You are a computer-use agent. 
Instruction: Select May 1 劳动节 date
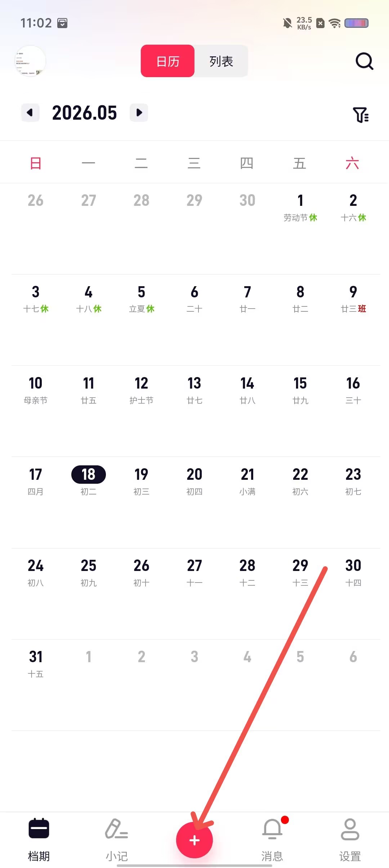tap(300, 208)
